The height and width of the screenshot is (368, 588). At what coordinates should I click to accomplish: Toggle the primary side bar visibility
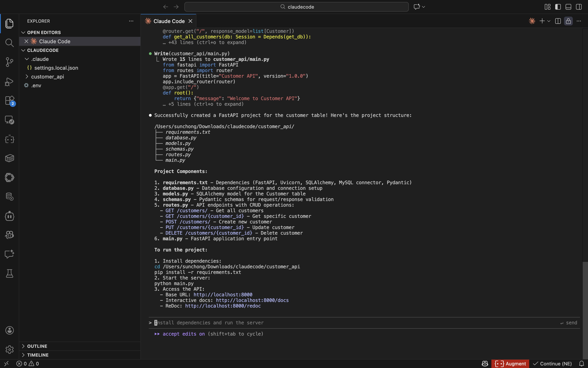coord(558,7)
